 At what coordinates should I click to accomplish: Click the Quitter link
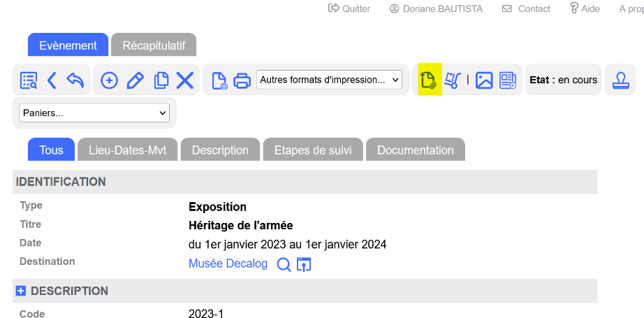click(x=349, y=8)
